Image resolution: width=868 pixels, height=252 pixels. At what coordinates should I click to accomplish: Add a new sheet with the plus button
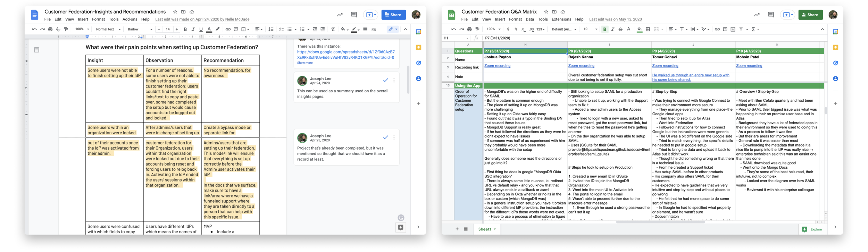tap(457, 229)
